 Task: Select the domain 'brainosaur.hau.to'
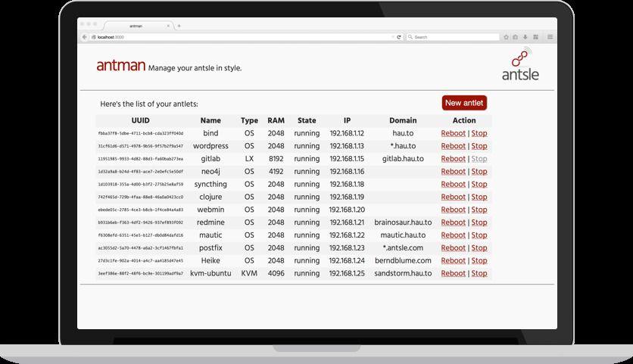403,222
